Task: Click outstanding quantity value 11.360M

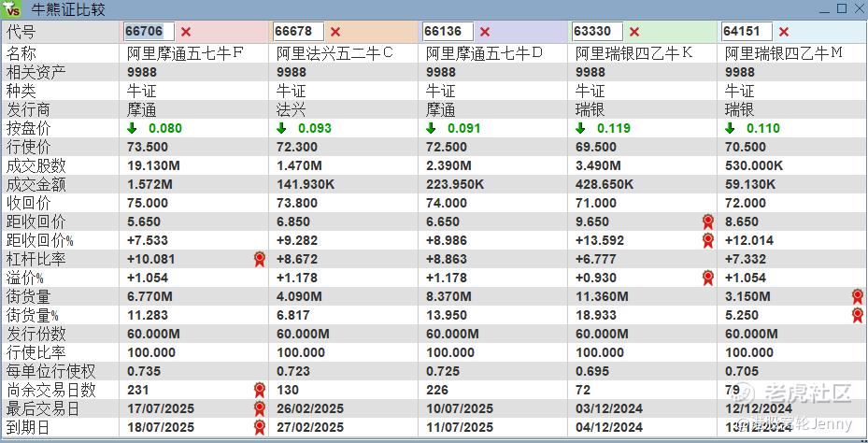Action: click(602, 297)
